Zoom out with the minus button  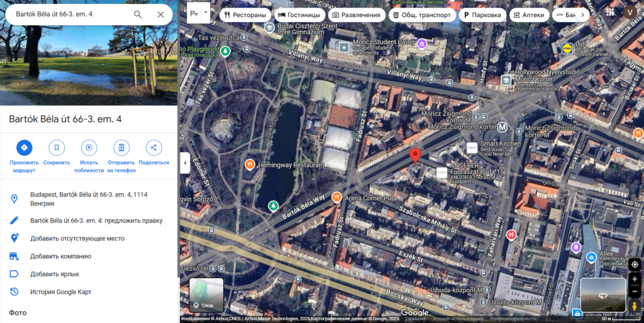click(x=635, y=292)
